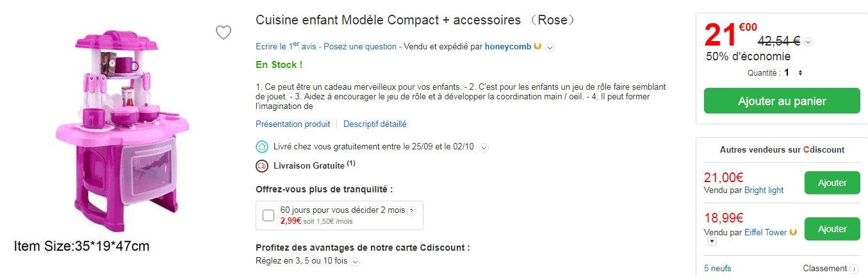
Task: Click the Classement info icon
Action: pyautogui.click(x=853, y=269)
